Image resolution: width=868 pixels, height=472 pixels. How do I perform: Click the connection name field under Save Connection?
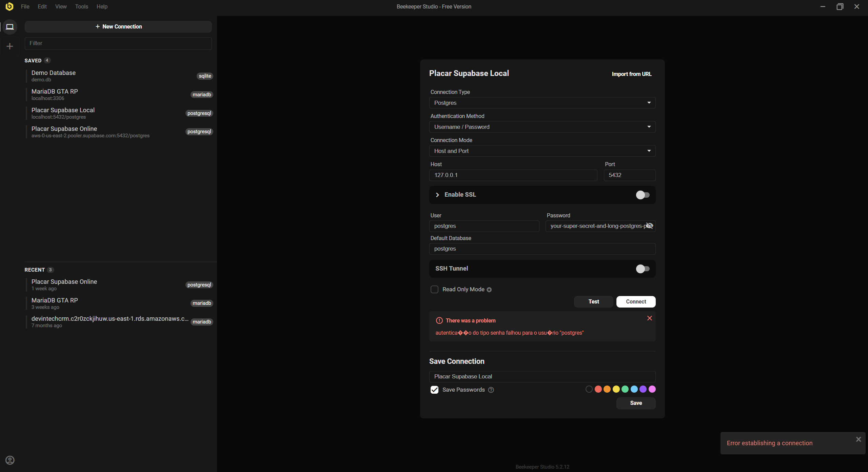(542, 377)
